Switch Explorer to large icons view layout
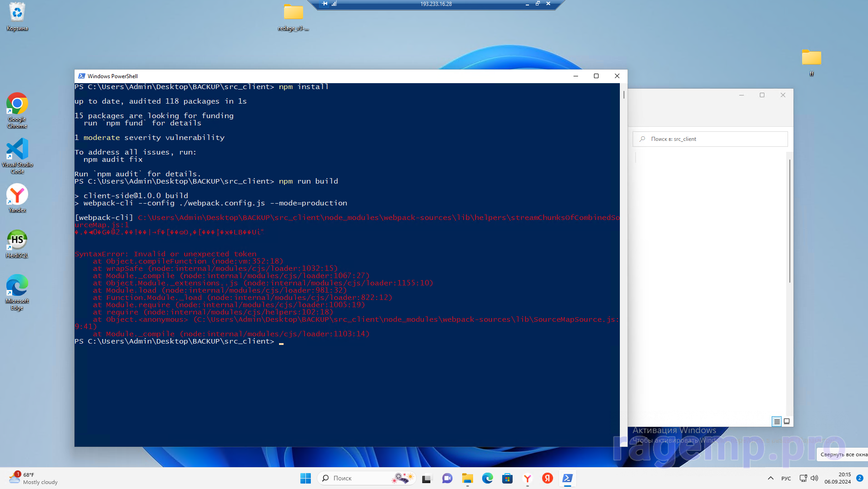This screenshot has height=489, width=868. point(787,421)
